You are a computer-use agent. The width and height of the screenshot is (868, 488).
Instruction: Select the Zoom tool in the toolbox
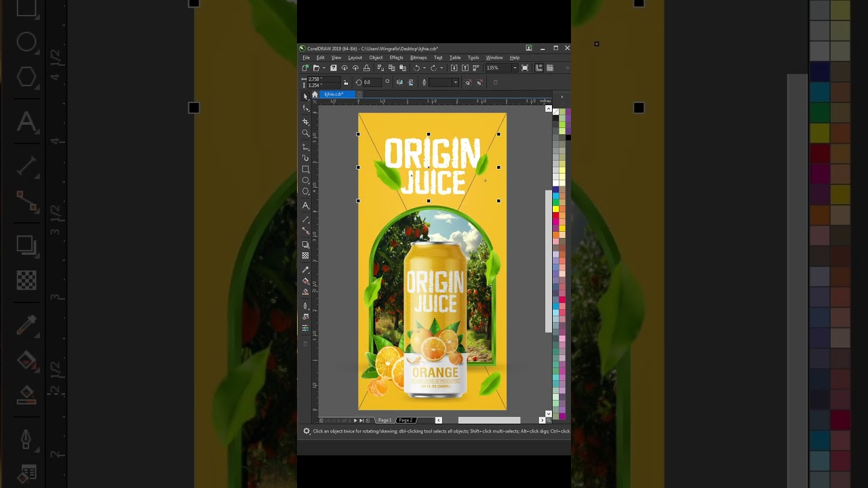(305, 134)
